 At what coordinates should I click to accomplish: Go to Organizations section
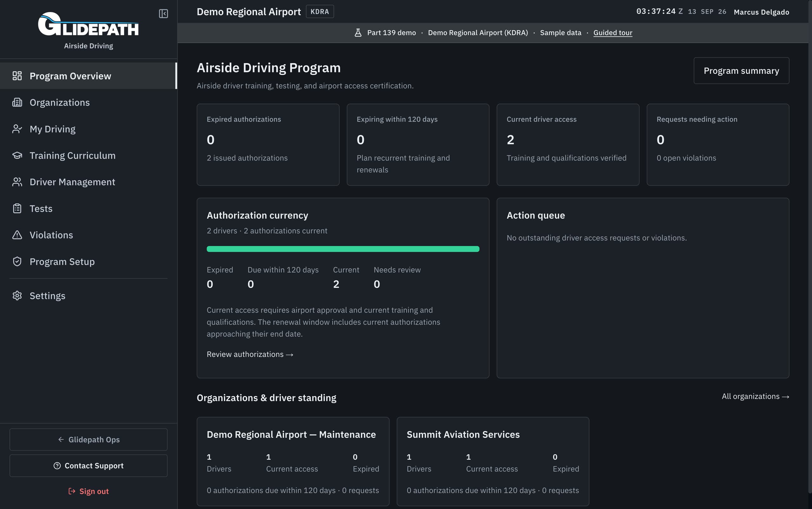click(x=88, y=102)
